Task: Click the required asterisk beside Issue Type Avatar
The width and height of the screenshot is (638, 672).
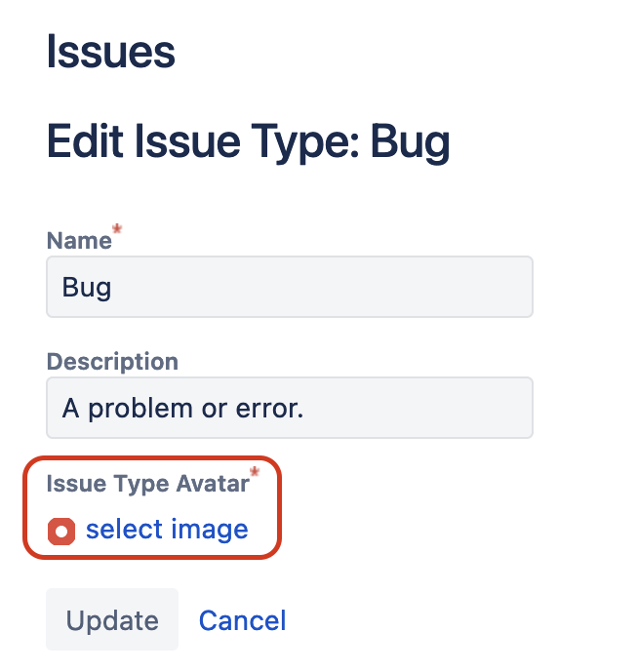Action: [255, 471]
